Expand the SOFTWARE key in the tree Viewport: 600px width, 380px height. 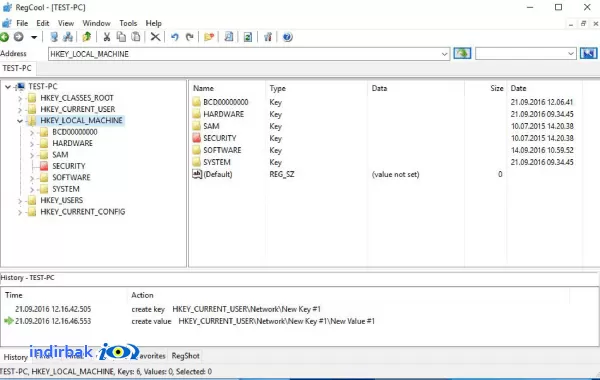click(x=32, y=178)
